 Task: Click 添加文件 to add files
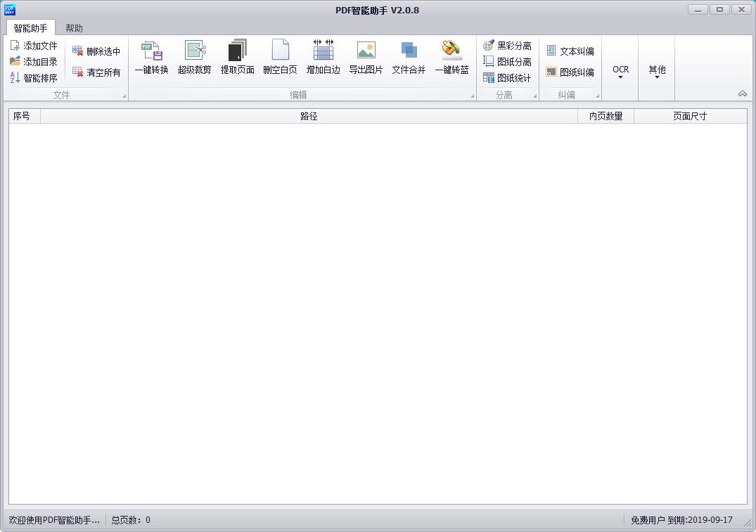[36, 44]
